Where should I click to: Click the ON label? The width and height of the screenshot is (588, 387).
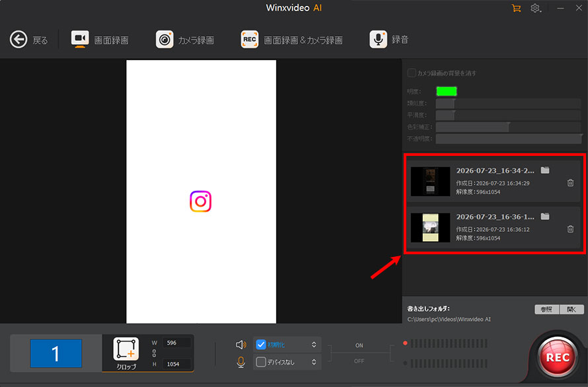pyautogui.click(x=359, y=345)
